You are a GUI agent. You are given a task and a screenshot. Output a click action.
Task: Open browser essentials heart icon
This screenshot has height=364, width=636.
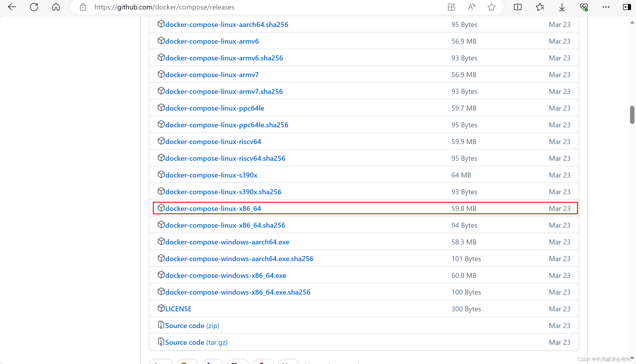(x=584, y=7)
